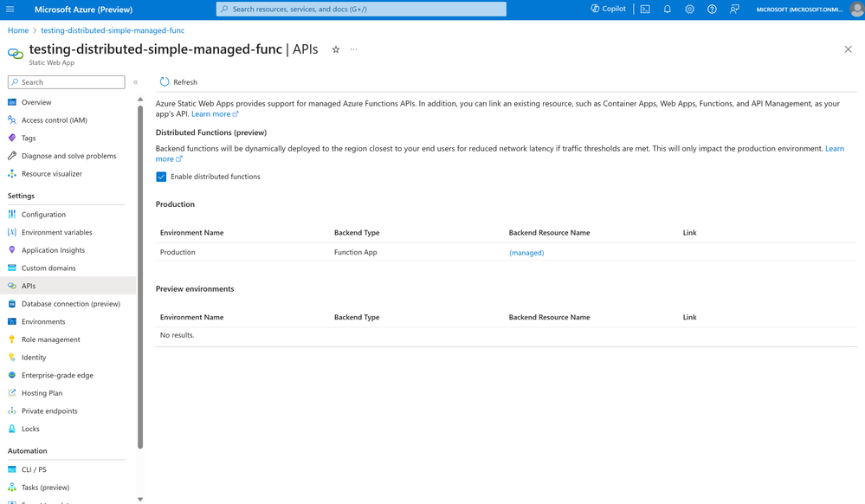Click the Production environment name cell
The height and width of the screenshot is (504, 865).
click(178, 252)
